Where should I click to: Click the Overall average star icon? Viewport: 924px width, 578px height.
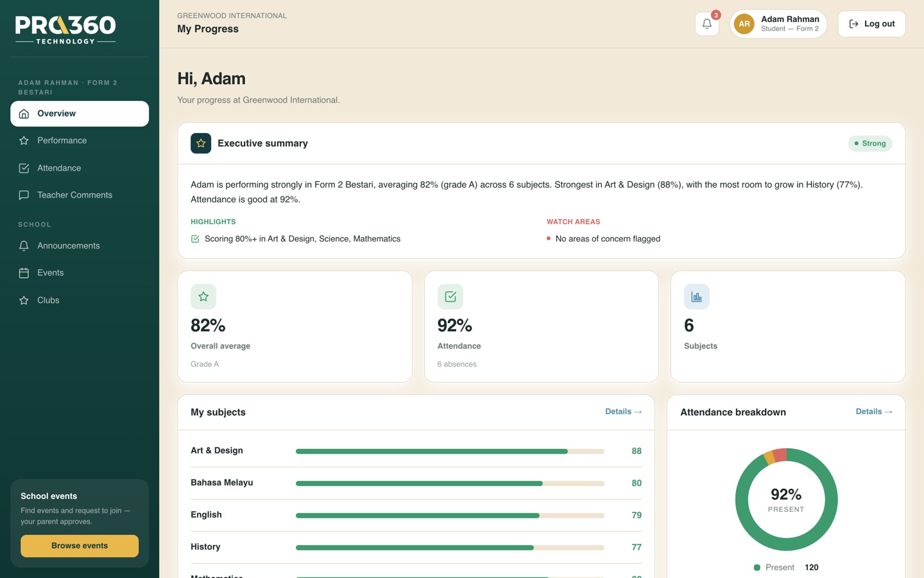203,297
